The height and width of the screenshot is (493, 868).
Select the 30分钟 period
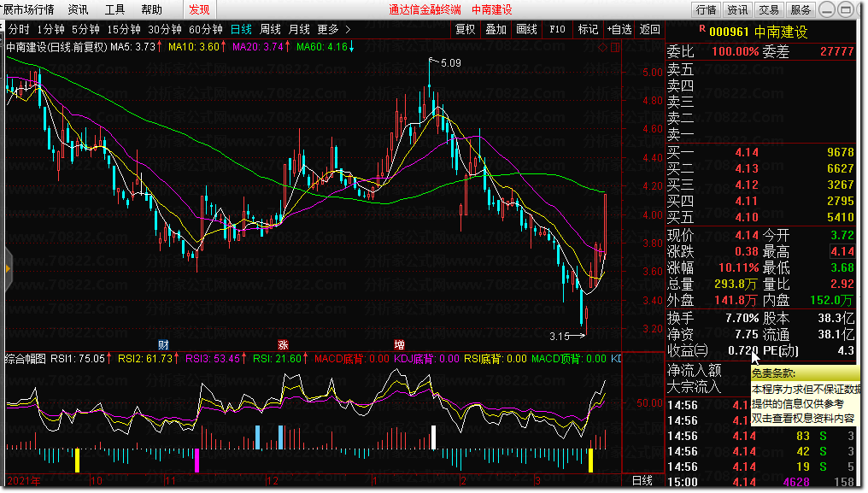click(x=165, y=29)
